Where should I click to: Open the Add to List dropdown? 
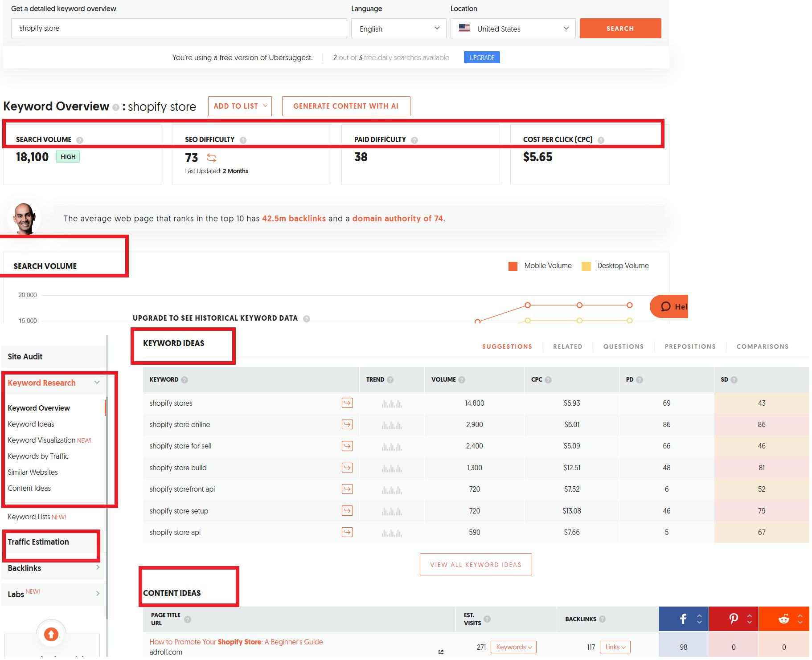coord(240,106)
